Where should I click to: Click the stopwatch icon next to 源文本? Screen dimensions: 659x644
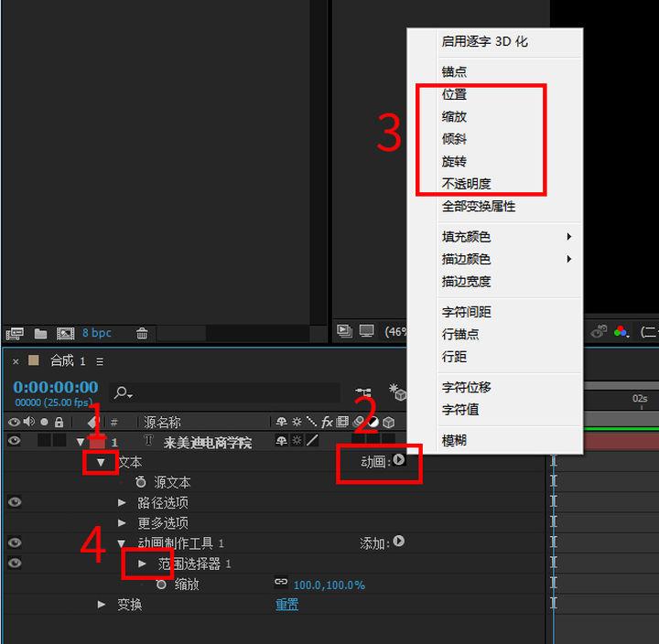click(141, 482)
